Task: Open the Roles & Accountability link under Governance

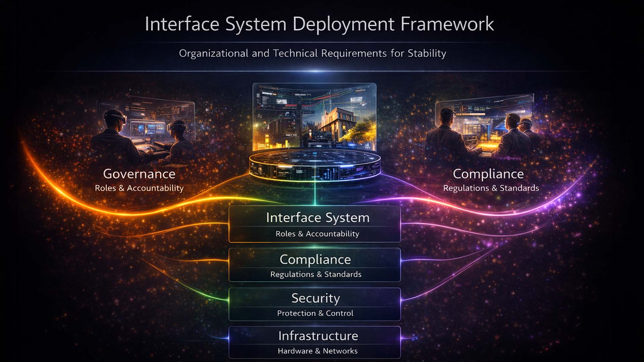Action: click(139, 188)
